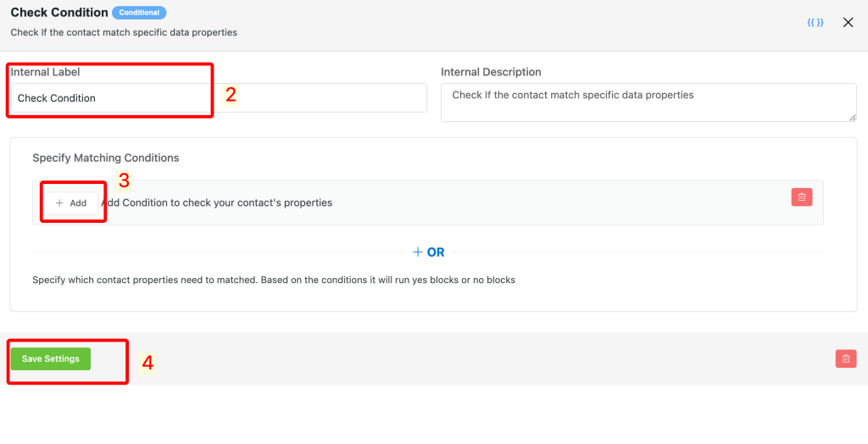The height and width of the screenshot is (444, 868).
Task: Open the smart codes curly braces icon
Action: pos(815,23)
